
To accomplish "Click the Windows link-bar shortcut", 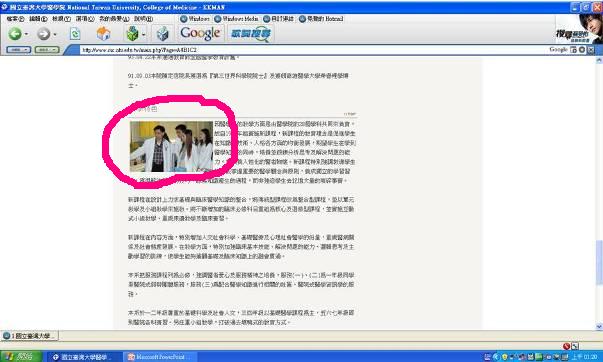I will (195, 18).
